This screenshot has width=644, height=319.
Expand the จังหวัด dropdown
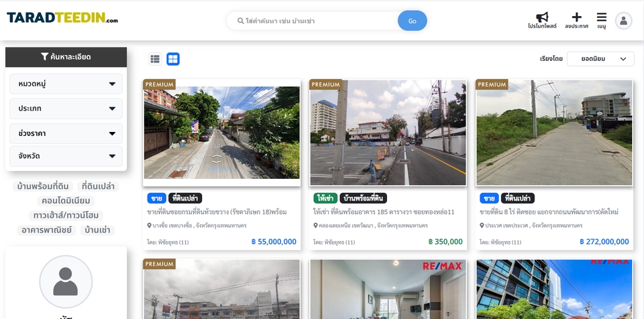[66, 156]
